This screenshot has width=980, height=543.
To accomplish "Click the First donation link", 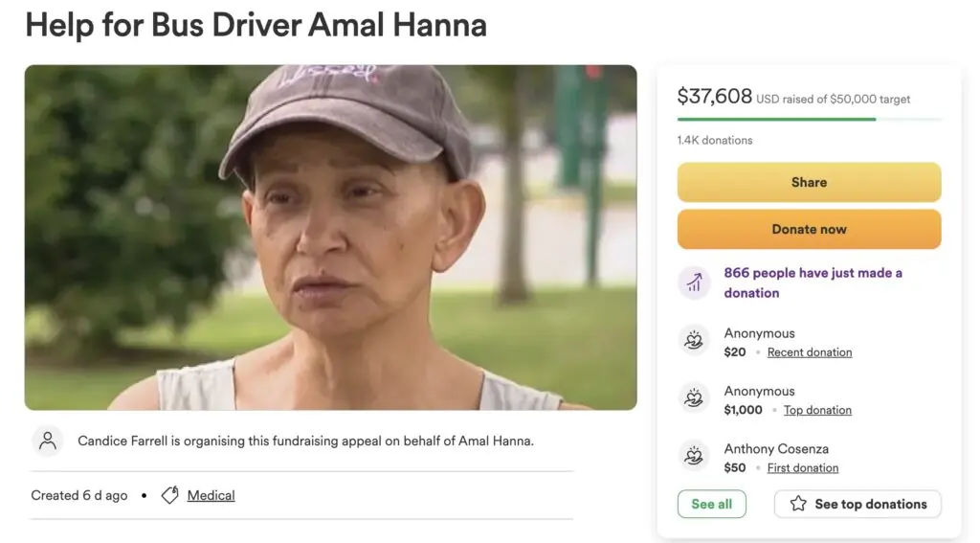I will coord(803,468).
